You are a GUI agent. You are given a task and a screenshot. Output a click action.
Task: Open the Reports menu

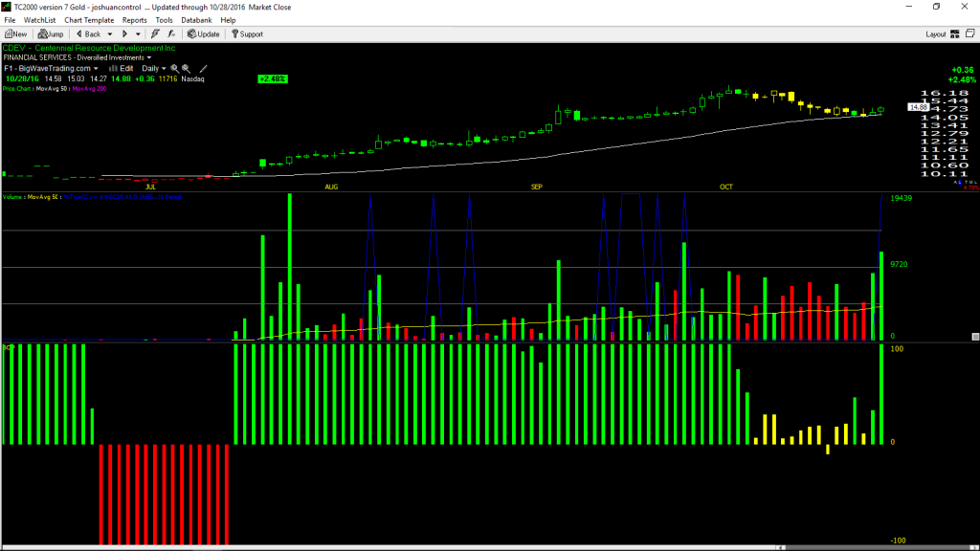pyautogui.click(x=134, y=20)
